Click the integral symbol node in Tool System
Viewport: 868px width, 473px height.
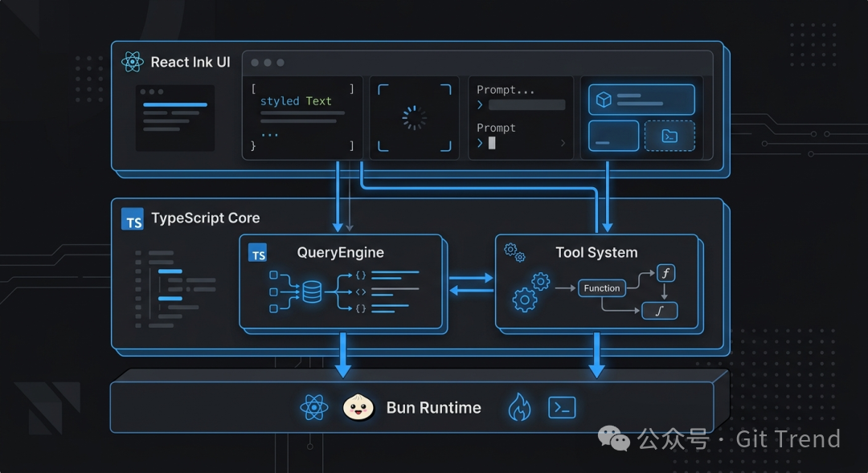pos(659,311)
